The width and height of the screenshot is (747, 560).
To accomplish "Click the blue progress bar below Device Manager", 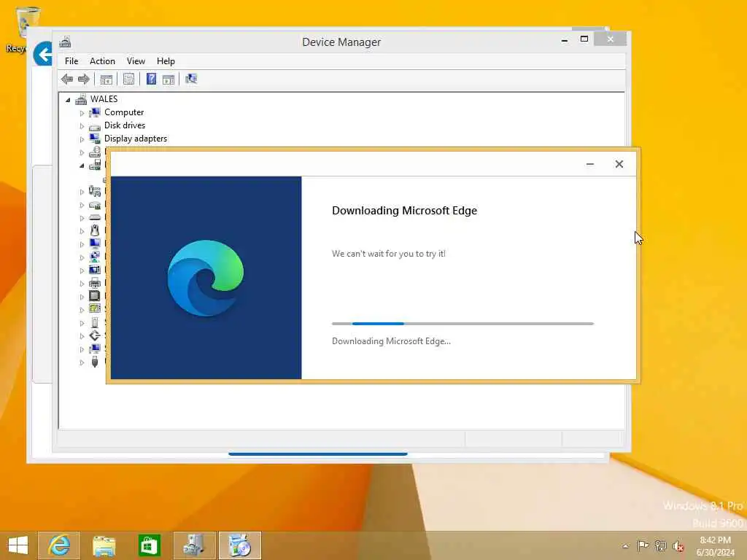I will (318, 454).
